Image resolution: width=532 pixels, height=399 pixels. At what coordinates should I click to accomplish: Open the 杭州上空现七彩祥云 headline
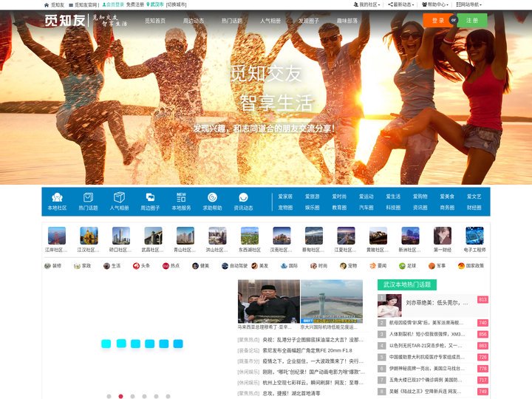pyautogui.click(x=313, y=383)
